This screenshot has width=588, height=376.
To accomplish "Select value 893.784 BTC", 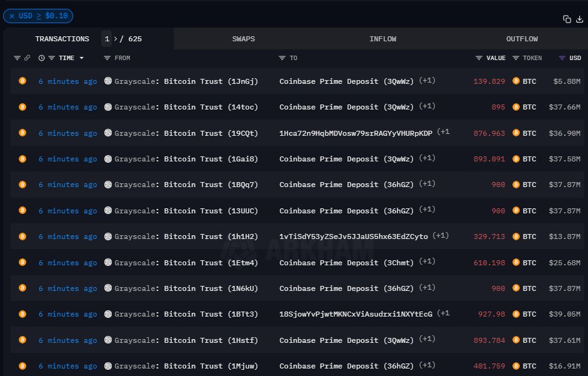I will 489,340.
